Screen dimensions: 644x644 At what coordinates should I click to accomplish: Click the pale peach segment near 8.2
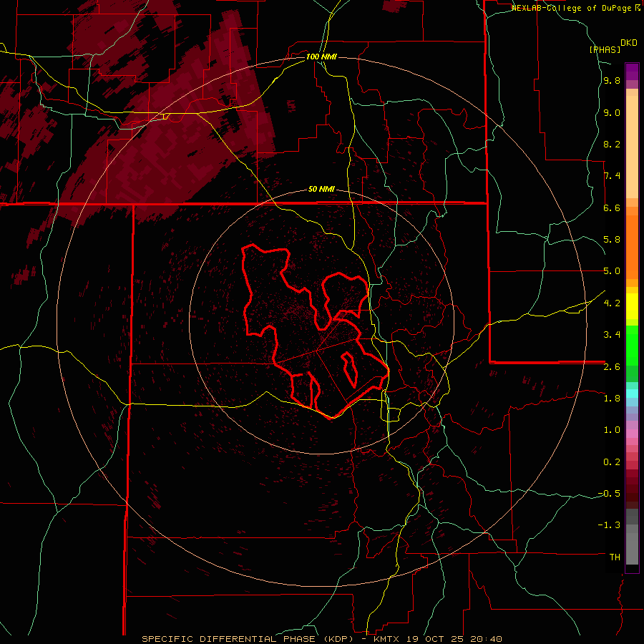coord(632,147)
